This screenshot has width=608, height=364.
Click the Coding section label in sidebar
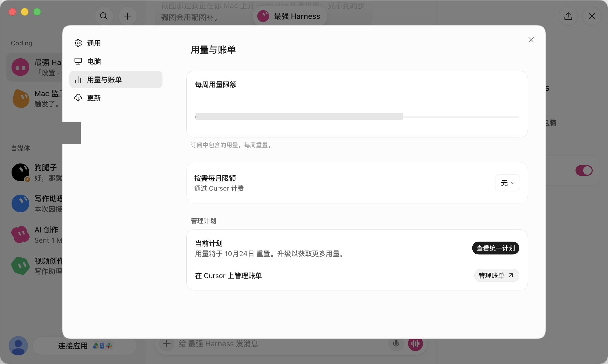[21, 43]
